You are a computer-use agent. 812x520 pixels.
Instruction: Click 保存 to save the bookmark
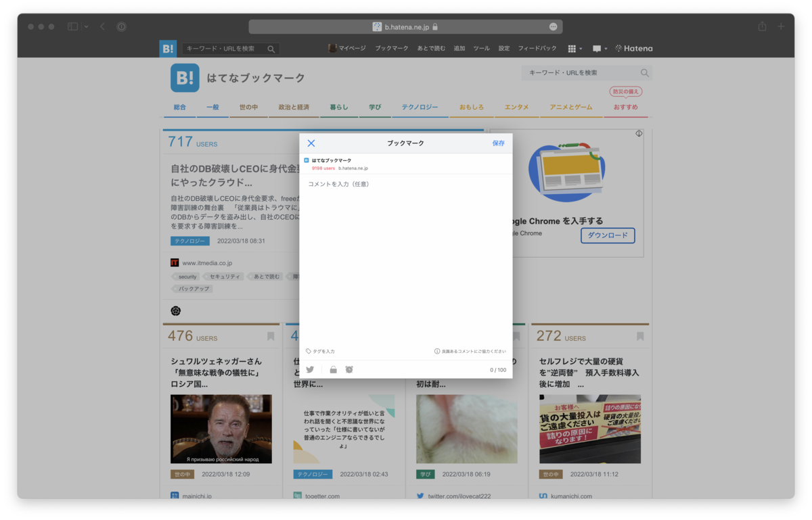click(x=499, y=143)
